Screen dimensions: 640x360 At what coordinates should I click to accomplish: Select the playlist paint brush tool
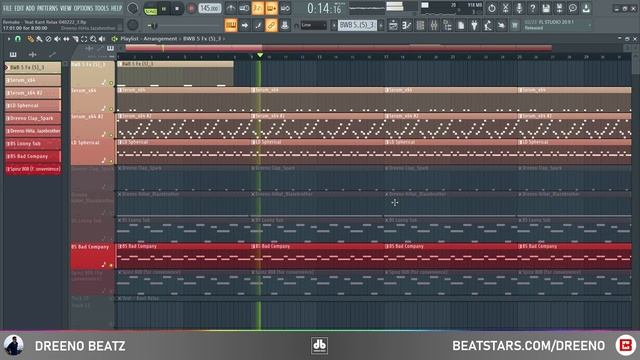point(39,39)
